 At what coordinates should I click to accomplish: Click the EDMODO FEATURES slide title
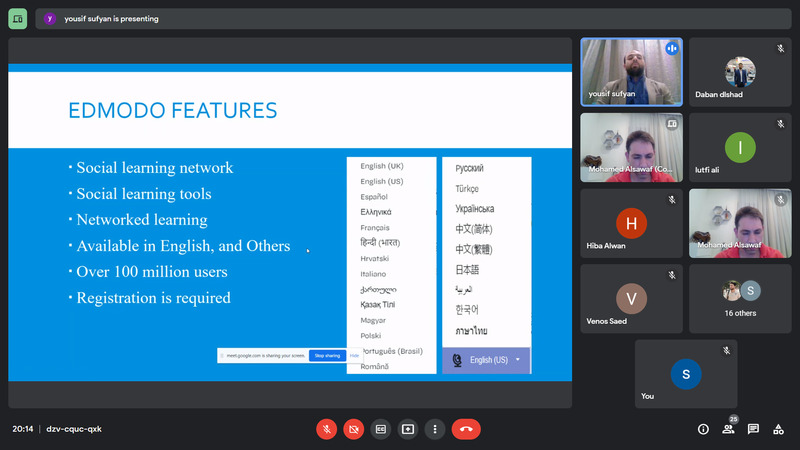tap(172, 111)
